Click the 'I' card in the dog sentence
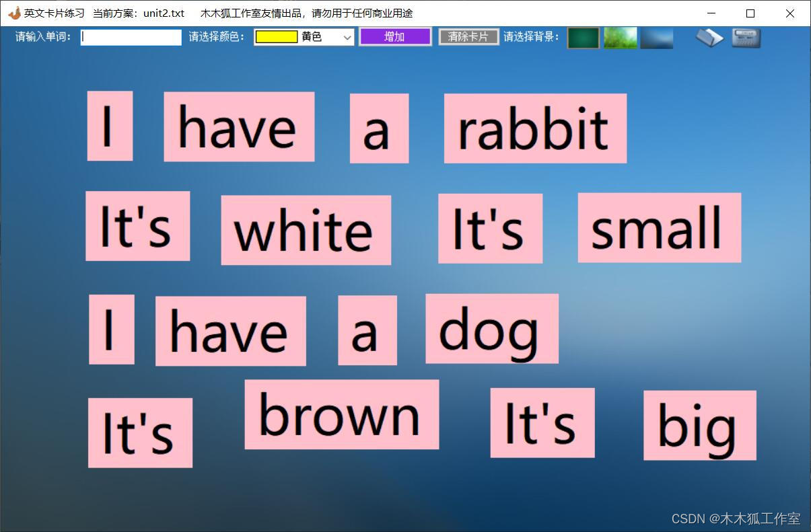 click(112, 330)
